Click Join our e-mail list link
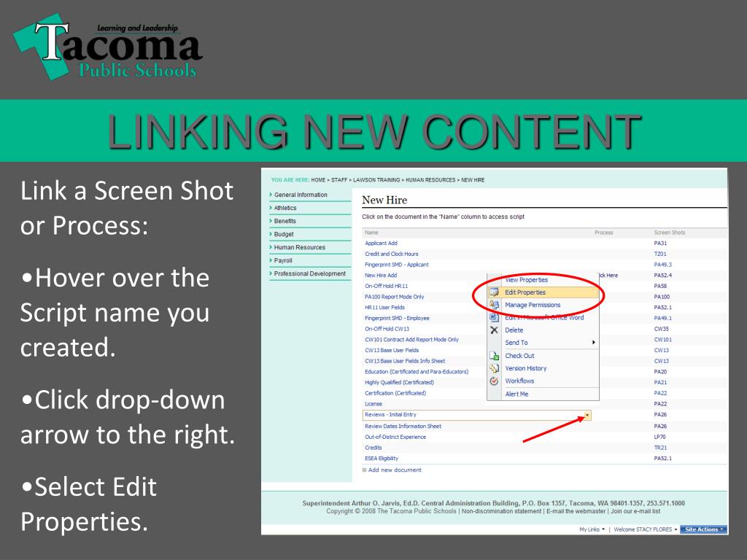The height and width of the screenshot is (560, 747). [635, 511]
